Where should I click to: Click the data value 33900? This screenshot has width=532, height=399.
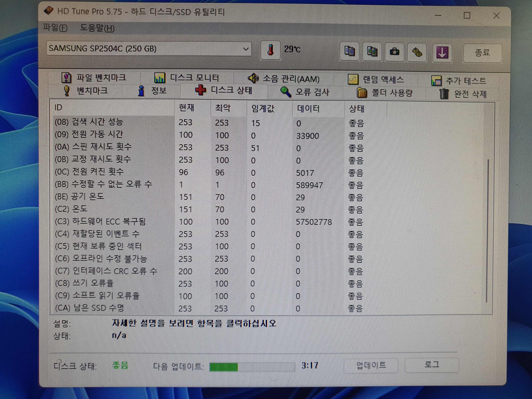[308, 136]
